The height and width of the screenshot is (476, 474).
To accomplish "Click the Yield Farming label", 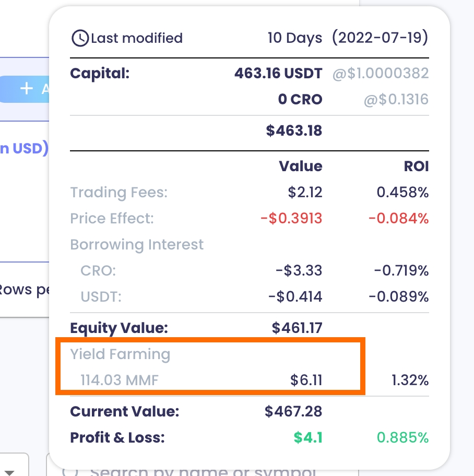I will point(120,354).
